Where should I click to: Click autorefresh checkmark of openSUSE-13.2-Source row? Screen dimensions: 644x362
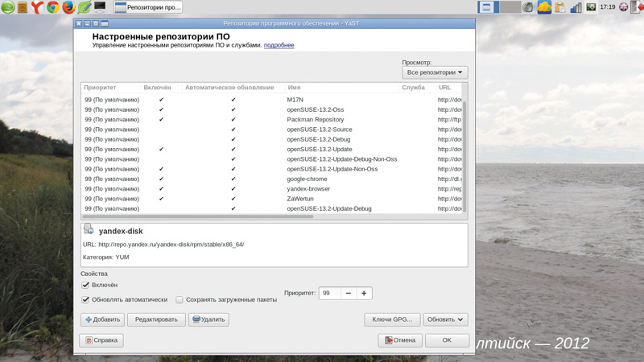click(233, 130)
